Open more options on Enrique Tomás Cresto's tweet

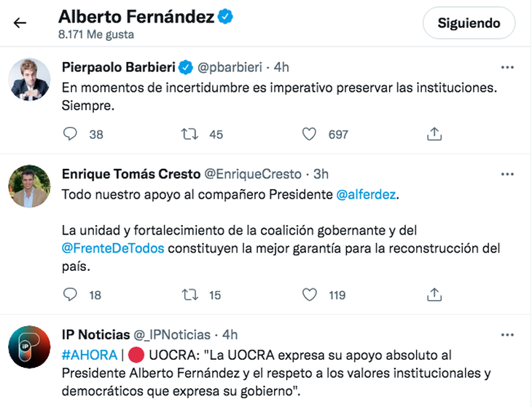(508, 174)
